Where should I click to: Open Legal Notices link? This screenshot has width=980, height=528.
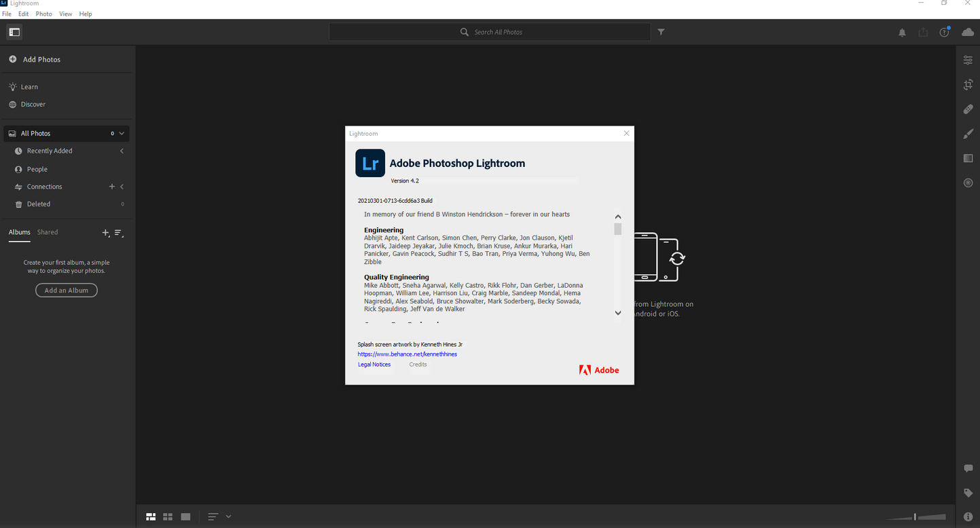pos(374,364)
